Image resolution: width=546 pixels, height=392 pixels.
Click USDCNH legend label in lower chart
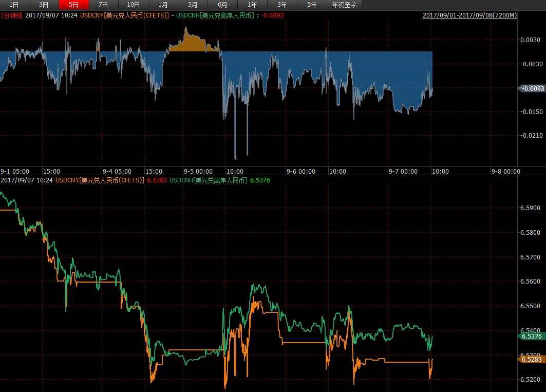[208, 180]
